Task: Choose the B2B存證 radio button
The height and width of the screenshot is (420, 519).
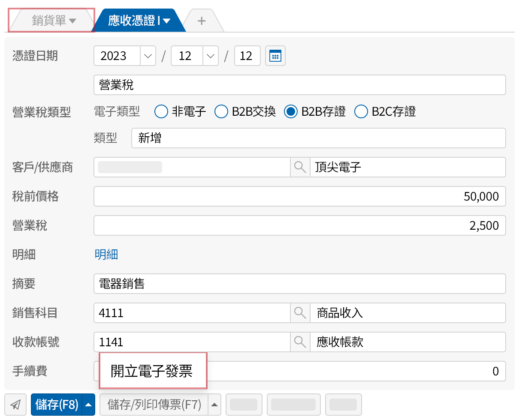Action: pos(291,112)
